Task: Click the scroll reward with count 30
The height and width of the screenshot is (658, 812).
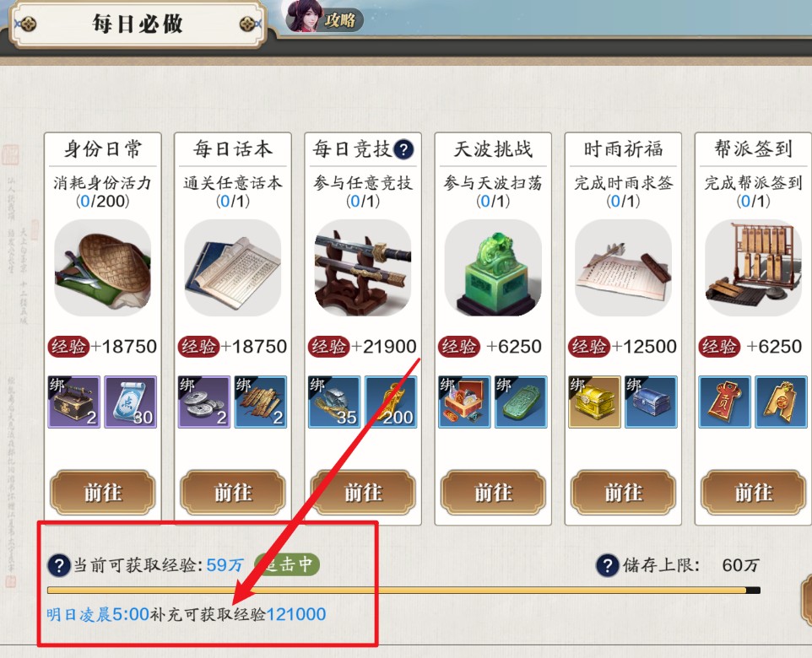Action: 131,402
